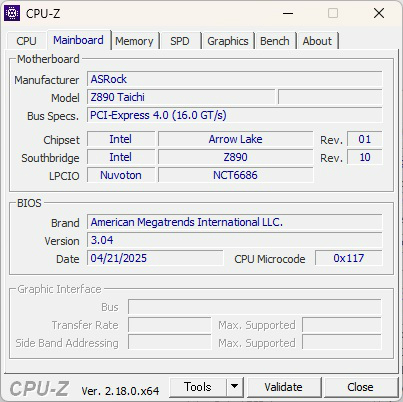Click the CPU Microcode value 0x117
The width and height of the screenshot is (403, 402).
[x=349, y=258]
